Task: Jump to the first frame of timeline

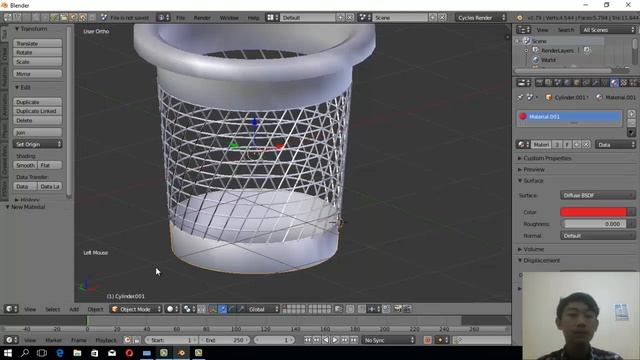Action: (307, 340)
